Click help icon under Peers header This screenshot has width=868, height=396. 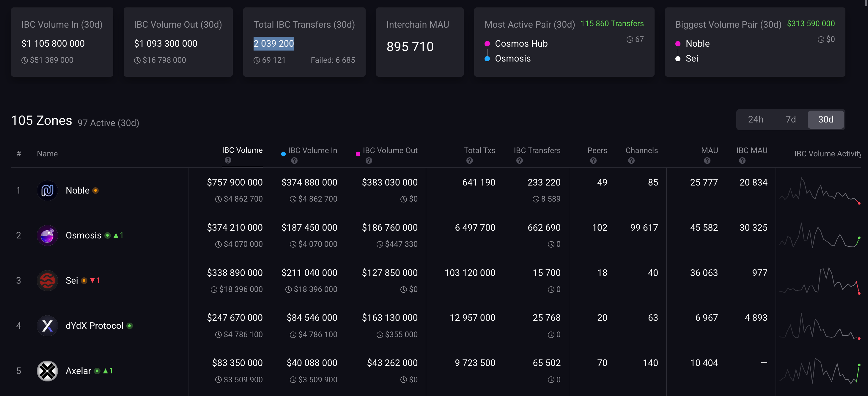(593, 161)
